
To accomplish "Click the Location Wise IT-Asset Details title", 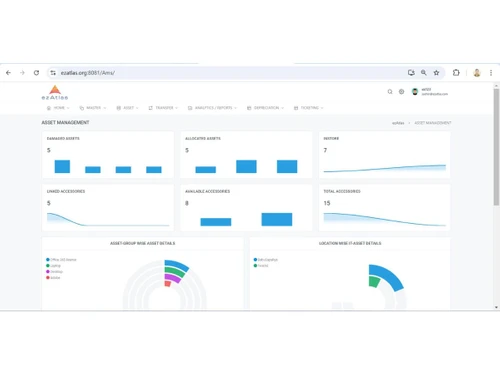I will click(x=350, y=243).
